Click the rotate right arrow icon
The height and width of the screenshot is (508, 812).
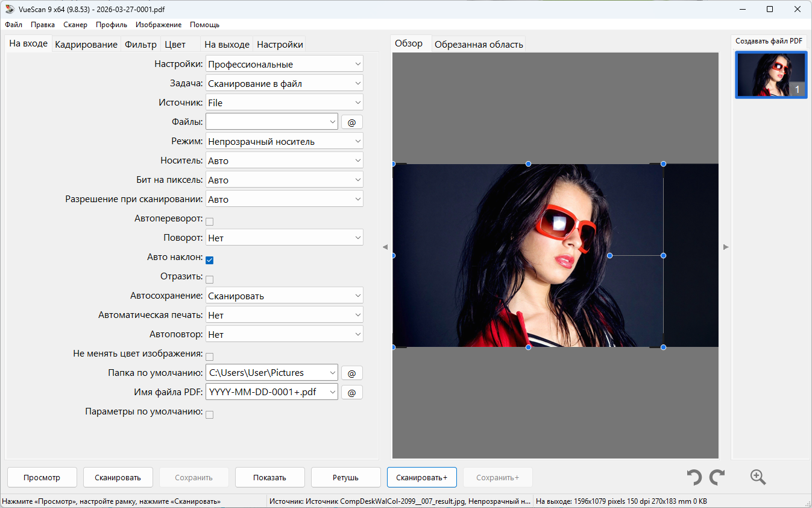[717, 477]
